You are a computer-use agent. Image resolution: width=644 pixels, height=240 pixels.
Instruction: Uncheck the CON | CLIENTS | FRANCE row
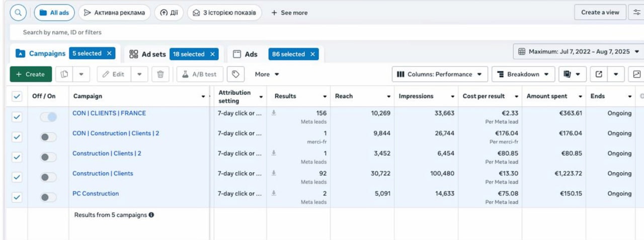tap(17, 117)
